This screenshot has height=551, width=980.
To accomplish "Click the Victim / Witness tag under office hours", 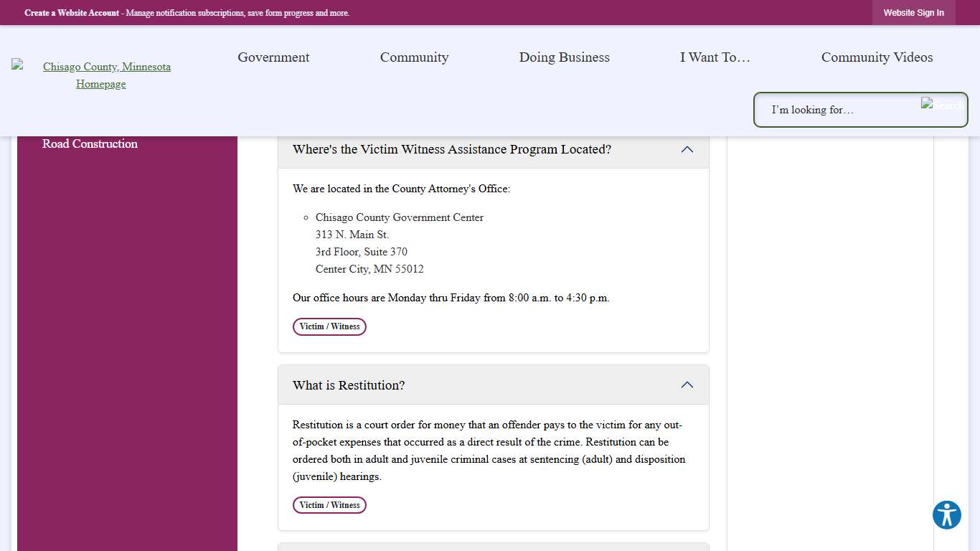I will point(329,326).
